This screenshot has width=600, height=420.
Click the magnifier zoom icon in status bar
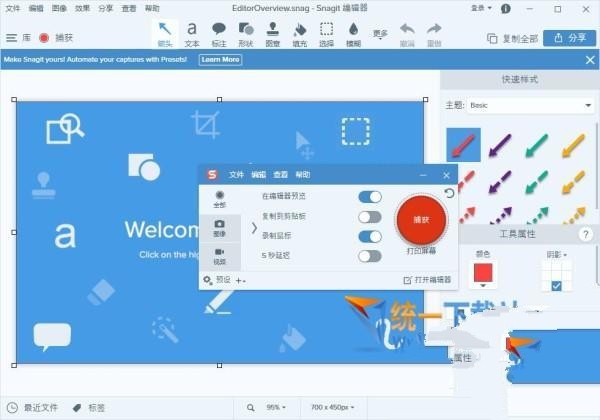tap(251, 408)
